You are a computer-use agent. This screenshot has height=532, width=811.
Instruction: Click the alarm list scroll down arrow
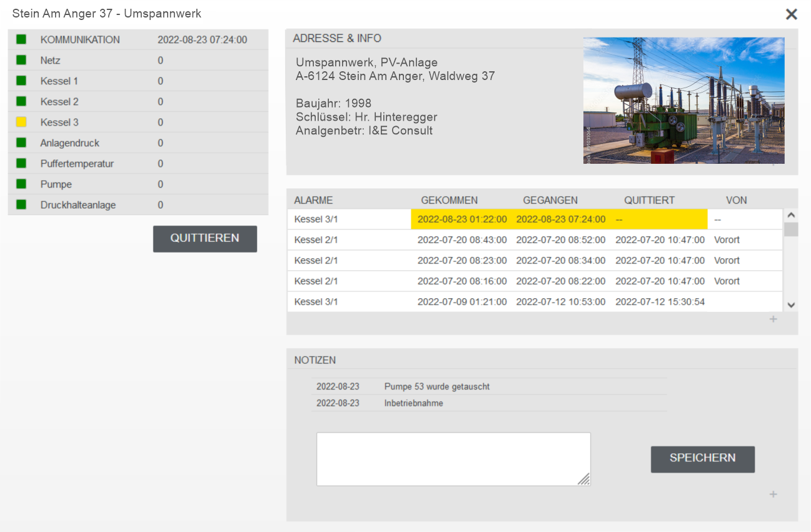tap(791, 305)
